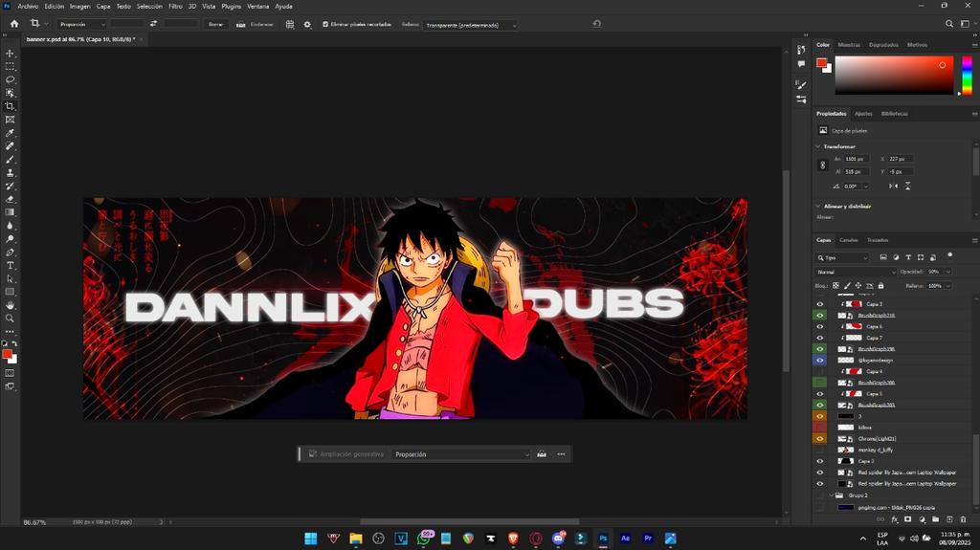Select the Eraser tool

tap(10, 199)
